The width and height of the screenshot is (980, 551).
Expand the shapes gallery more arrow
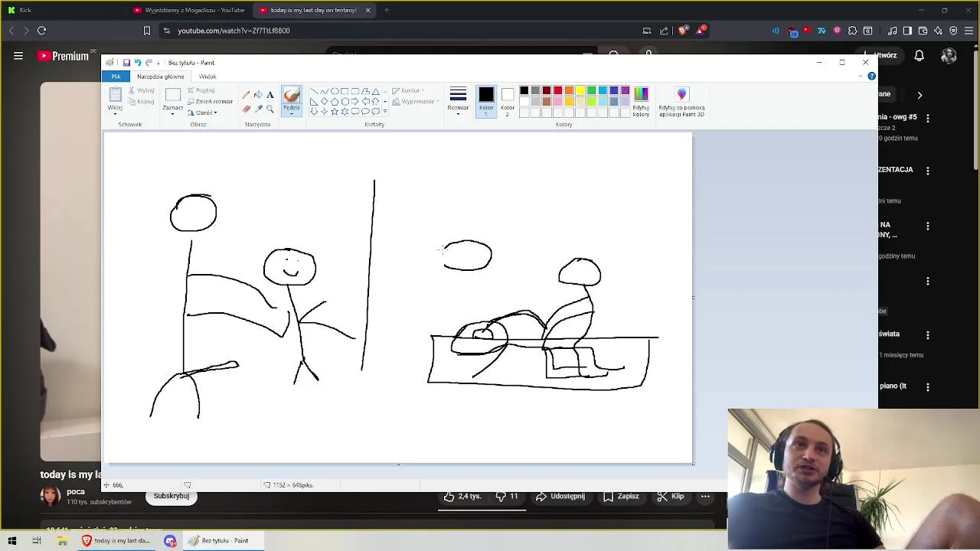click(x=385, y=112)
